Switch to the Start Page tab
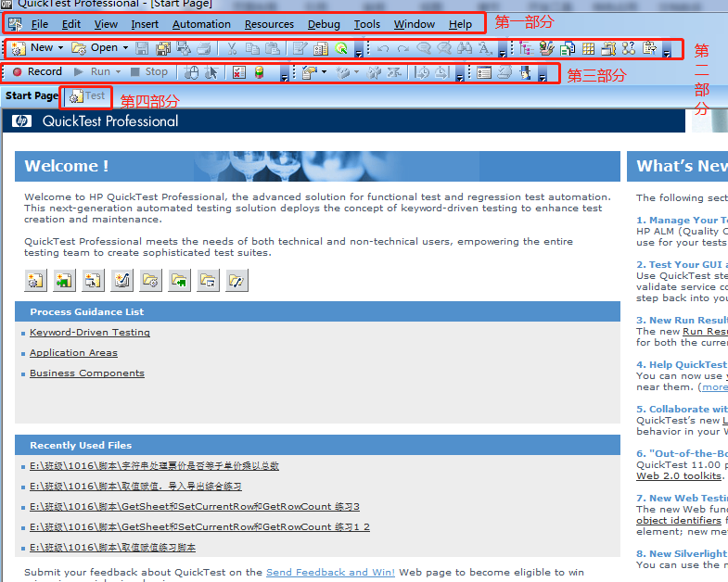The height and width of the screenshot is (582, 728). tap(32, 96)
